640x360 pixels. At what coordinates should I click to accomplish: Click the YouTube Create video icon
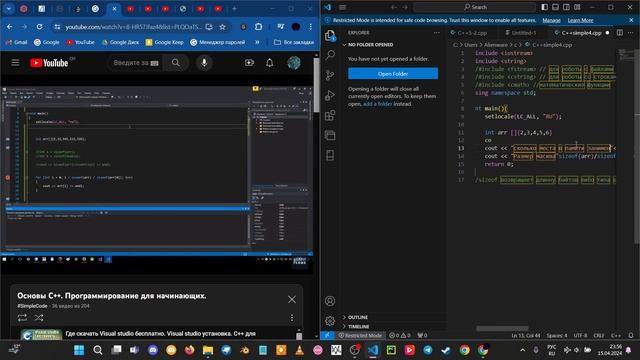tap(249, 63)
